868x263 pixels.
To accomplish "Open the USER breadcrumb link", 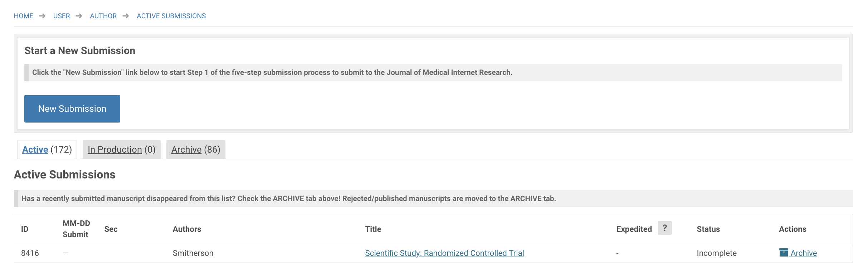I will pyautogui.click(x=62, y=16).
